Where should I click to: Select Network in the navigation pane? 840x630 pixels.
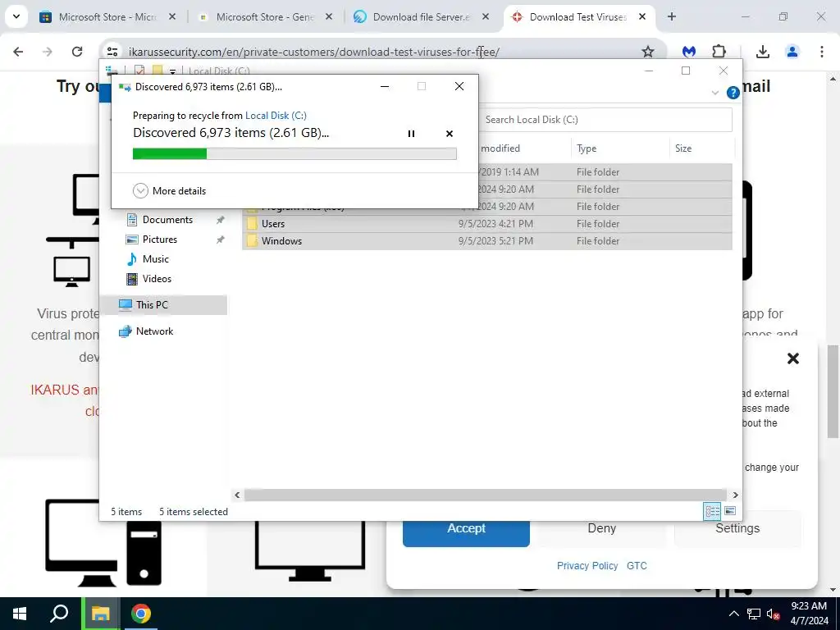155,331
